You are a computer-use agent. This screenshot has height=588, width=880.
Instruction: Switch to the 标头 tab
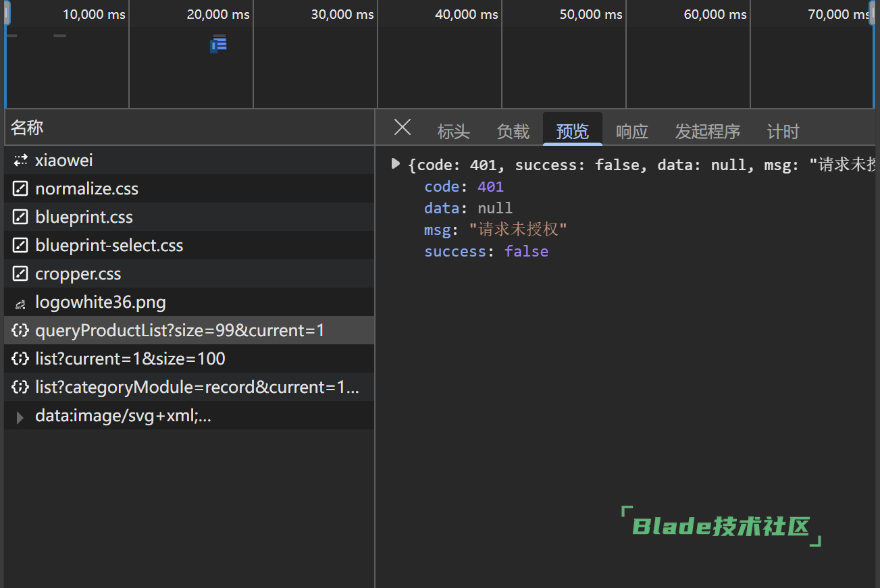click(453, 131)
